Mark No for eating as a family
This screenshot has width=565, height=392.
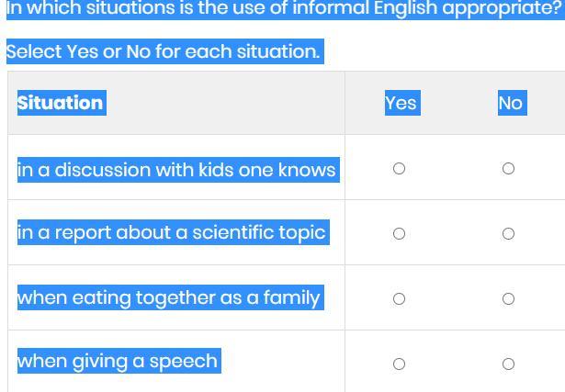[508, 299]
